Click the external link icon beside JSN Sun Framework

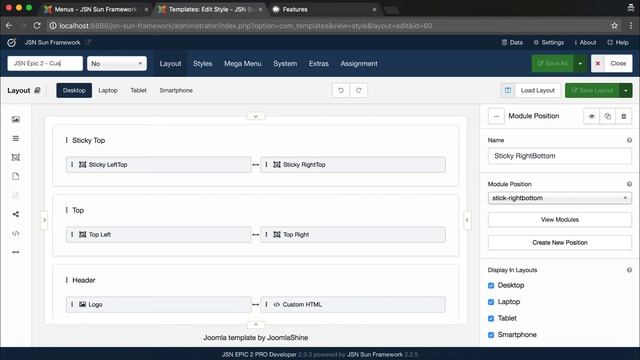click(x=88, y=42)
